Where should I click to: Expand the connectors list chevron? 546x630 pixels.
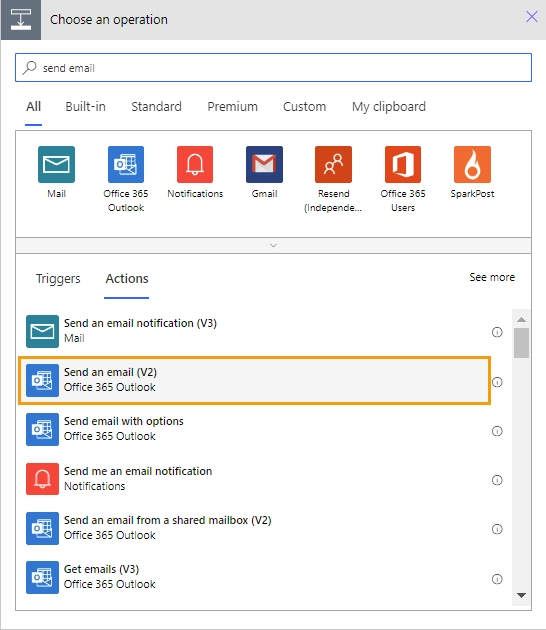click(273, 245)
